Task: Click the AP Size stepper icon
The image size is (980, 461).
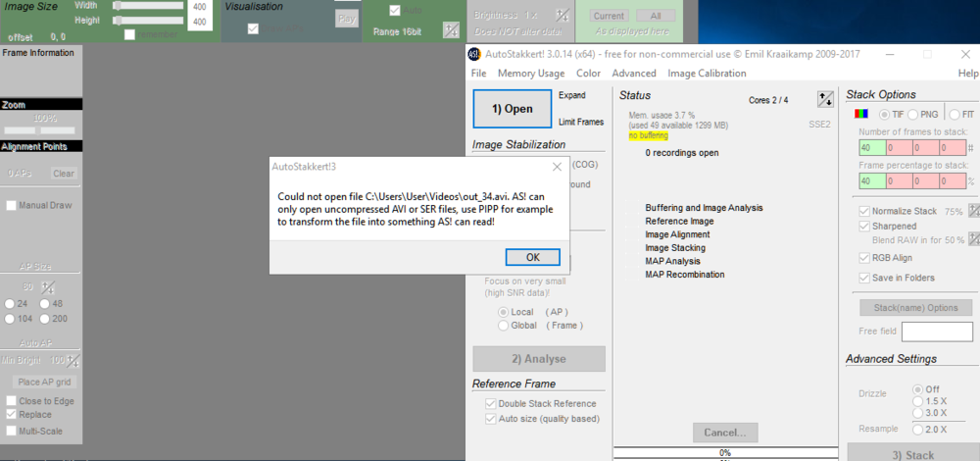Action: [48, 288]
